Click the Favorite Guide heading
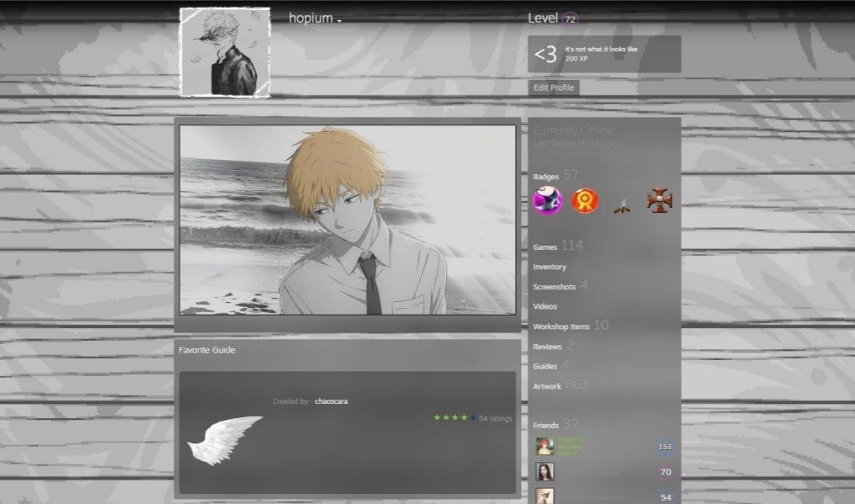855x504 pixels. point(207,350)
